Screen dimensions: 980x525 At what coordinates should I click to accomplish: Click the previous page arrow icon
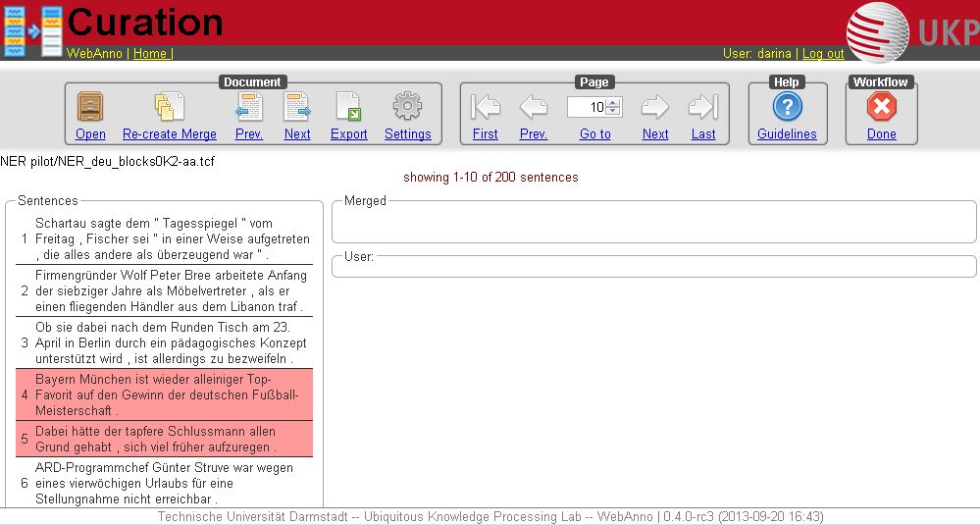tap(534, 107)
